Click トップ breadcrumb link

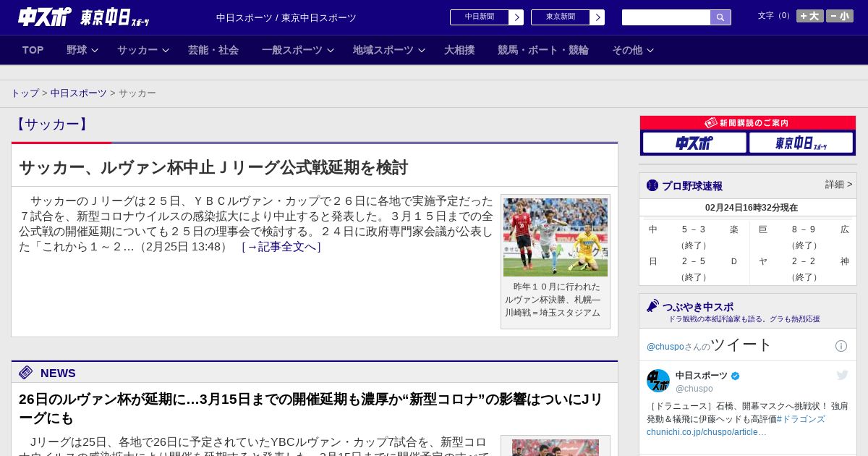click(25, 93)
